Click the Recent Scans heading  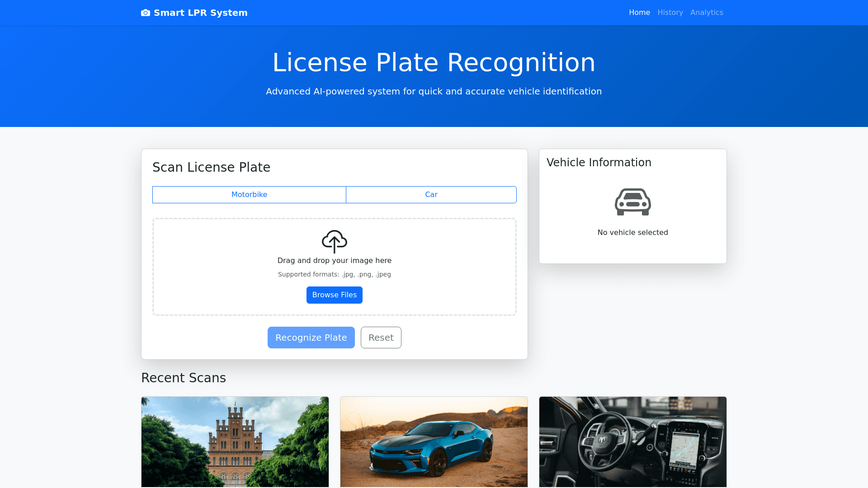(x=184, y=378)
